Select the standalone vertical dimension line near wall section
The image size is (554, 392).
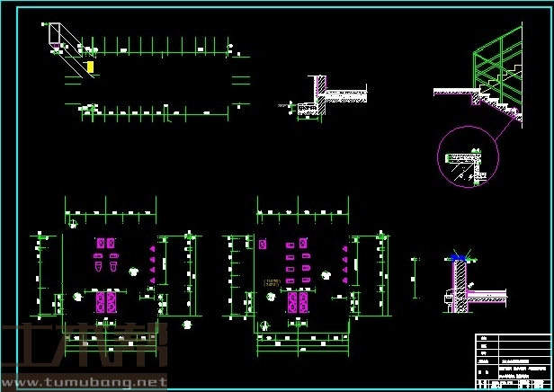coord(415,279)
